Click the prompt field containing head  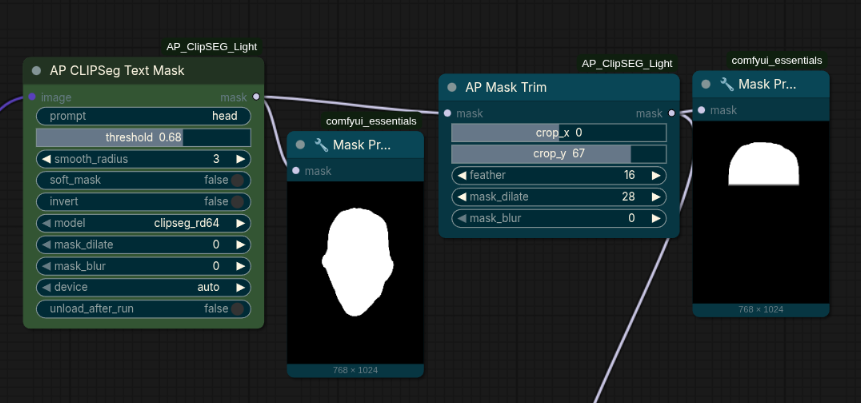[x=143, y=116]
